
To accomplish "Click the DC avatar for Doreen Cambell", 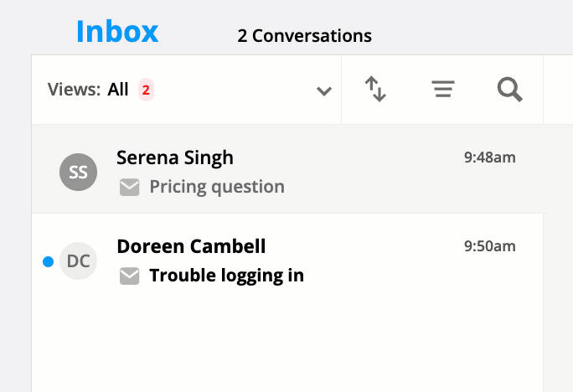I will coord(78,260).
